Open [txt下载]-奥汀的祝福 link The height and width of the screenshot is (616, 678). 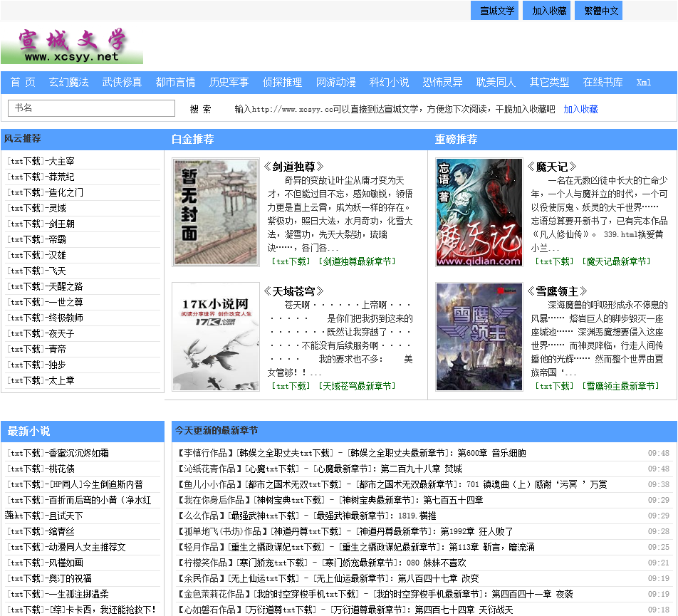49,578
